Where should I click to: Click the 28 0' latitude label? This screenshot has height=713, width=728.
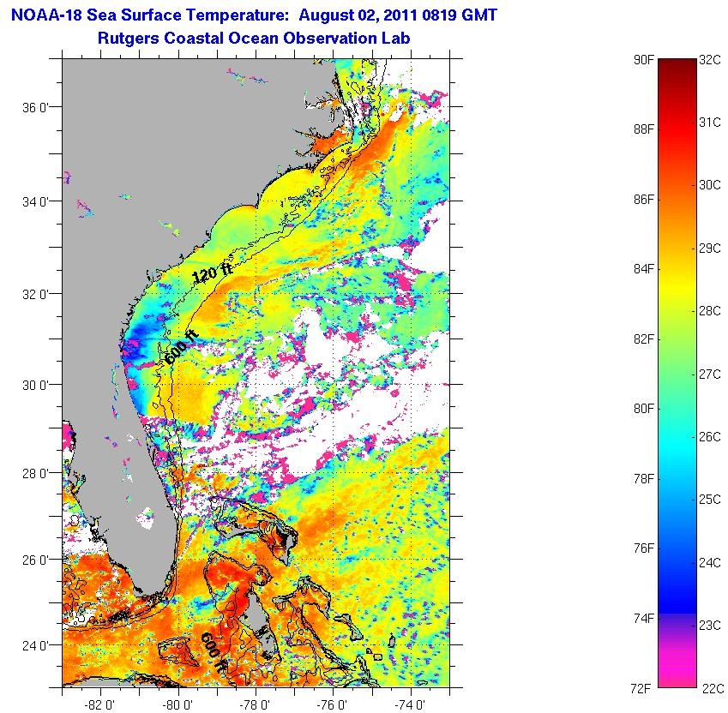pyautogui.click(x=35, y=474)
